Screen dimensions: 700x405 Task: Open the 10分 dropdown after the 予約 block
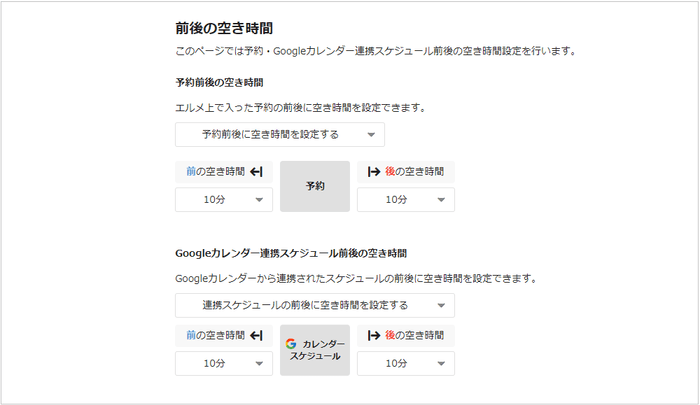405,200
